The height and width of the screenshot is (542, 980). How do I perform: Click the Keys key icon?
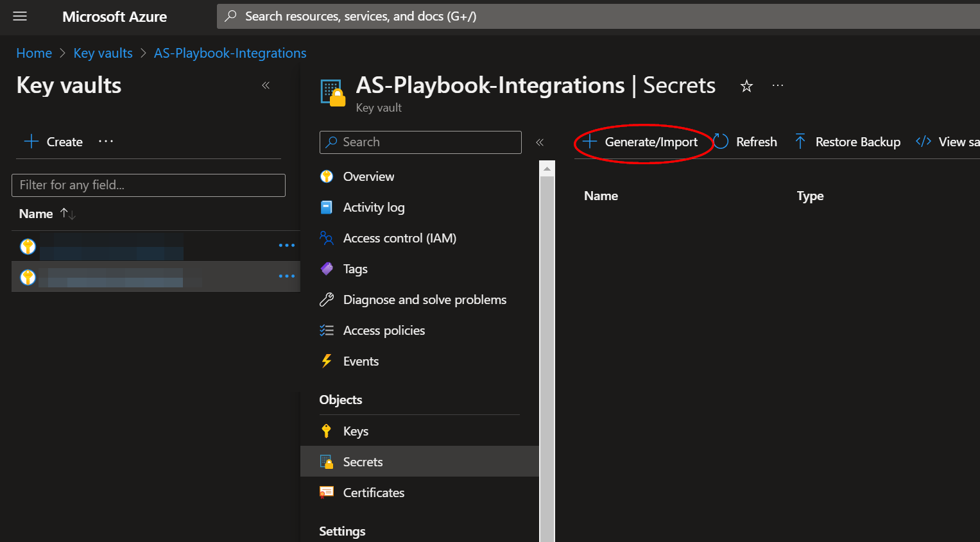pos(327,431)
